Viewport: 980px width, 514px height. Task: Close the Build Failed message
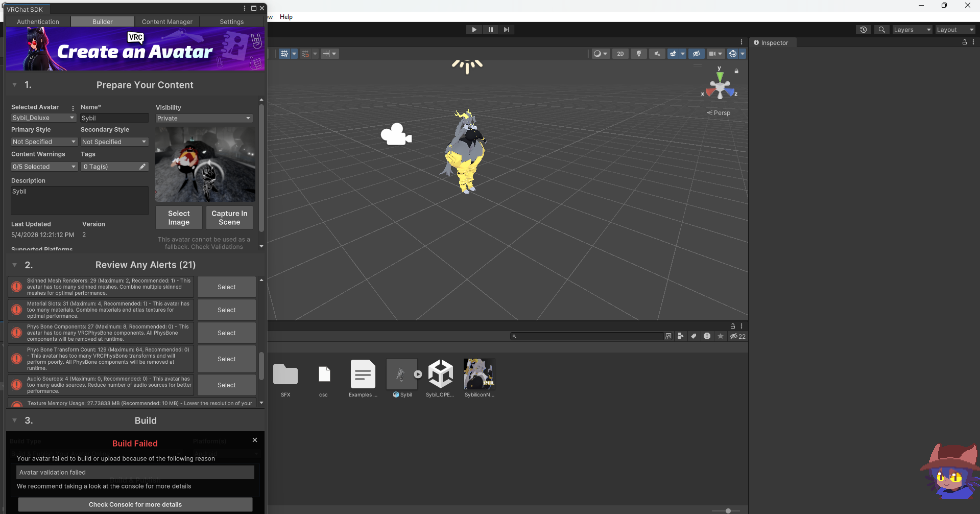[x=255, y=440]
